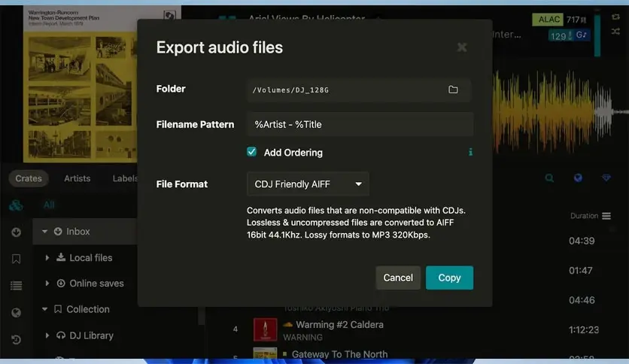Click the info icon beside Add Ordering

(470, 152)
